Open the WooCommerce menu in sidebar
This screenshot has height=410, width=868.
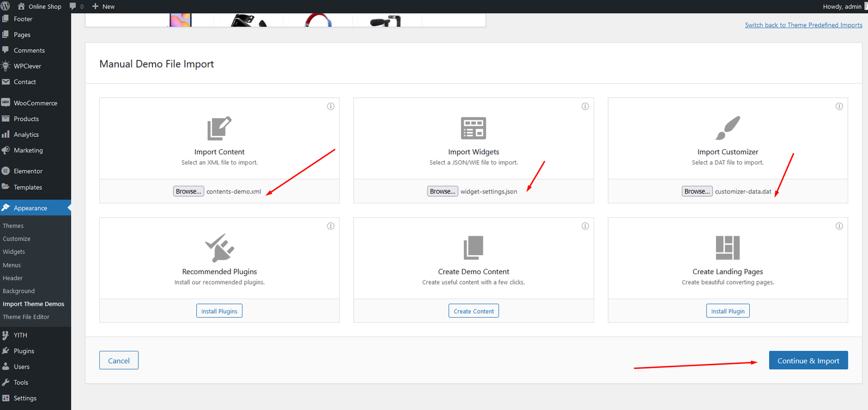tap(35, 103)
